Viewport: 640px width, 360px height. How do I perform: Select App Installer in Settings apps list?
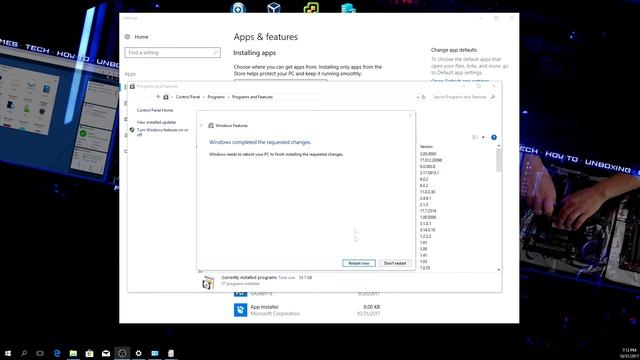tap(307, 310)
